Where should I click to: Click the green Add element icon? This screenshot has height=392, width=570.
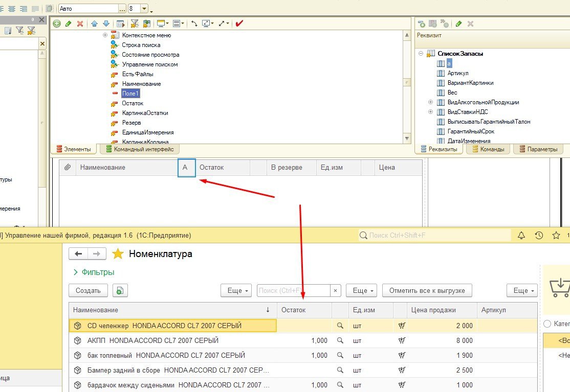[57, 24]
